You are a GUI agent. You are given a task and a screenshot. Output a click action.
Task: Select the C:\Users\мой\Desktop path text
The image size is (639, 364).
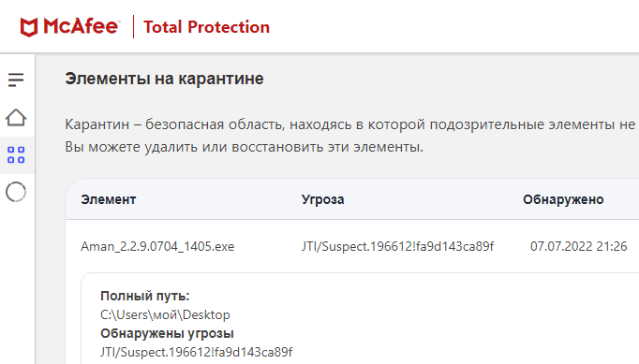(x=165, y=314)
